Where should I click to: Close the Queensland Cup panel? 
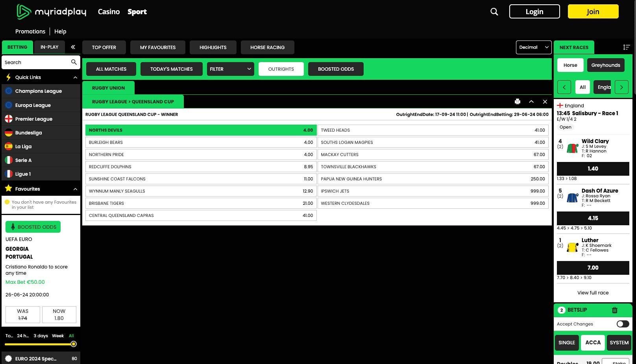click(x=545, y=101)
